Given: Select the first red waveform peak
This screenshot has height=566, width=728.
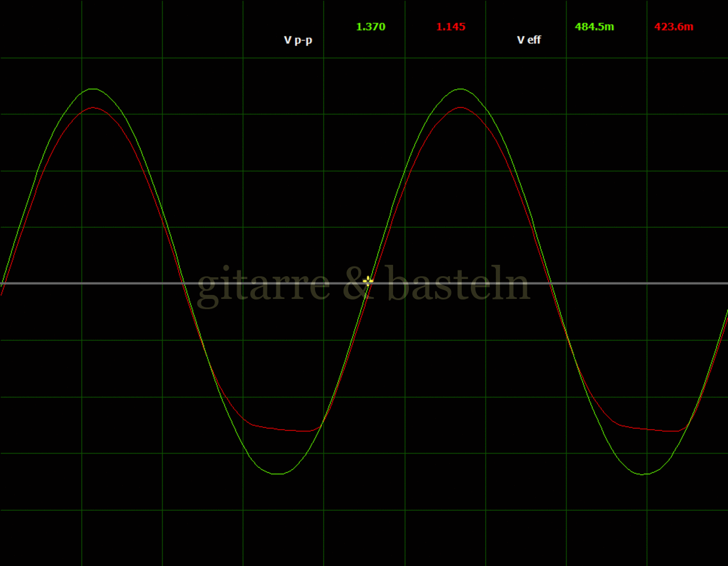Looking at the screenshot, I should pyautogui.click(x=93, y=107).
